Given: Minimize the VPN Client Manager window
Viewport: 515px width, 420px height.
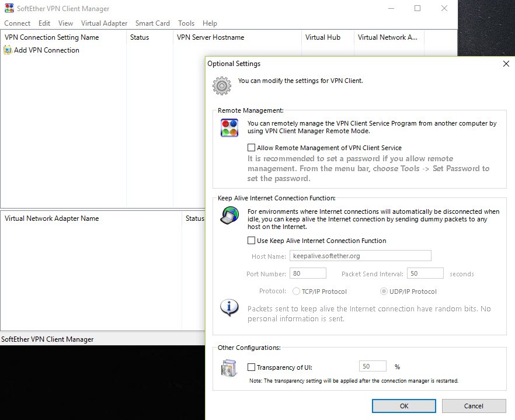Looking at the screenshot, I should click(x=391, y=8).
